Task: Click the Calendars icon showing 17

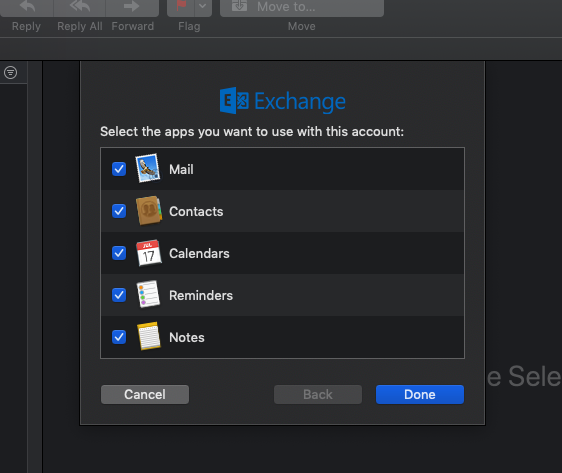Action: 149,253
